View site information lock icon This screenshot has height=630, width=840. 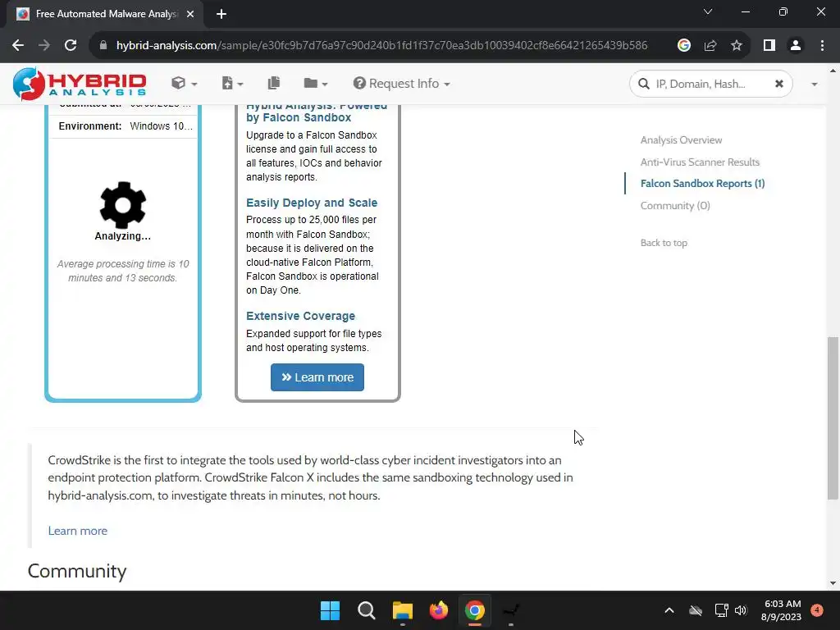click(103, 45)
